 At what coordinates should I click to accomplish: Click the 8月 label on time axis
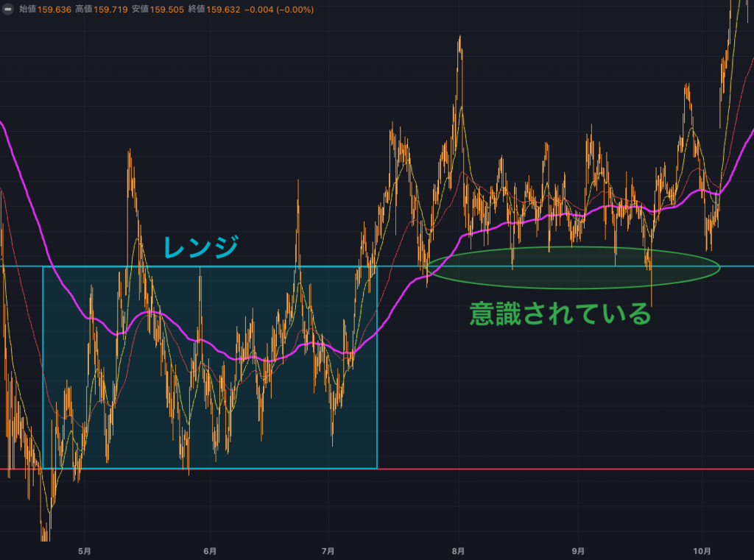459,550
